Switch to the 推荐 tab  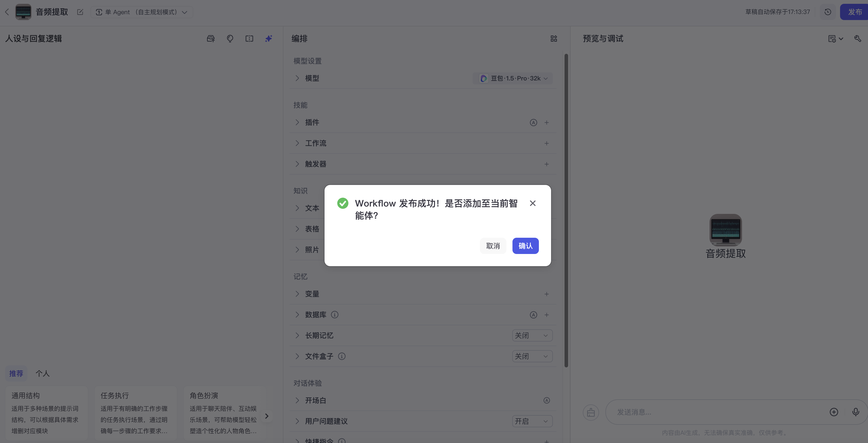(x=16, y=374)
